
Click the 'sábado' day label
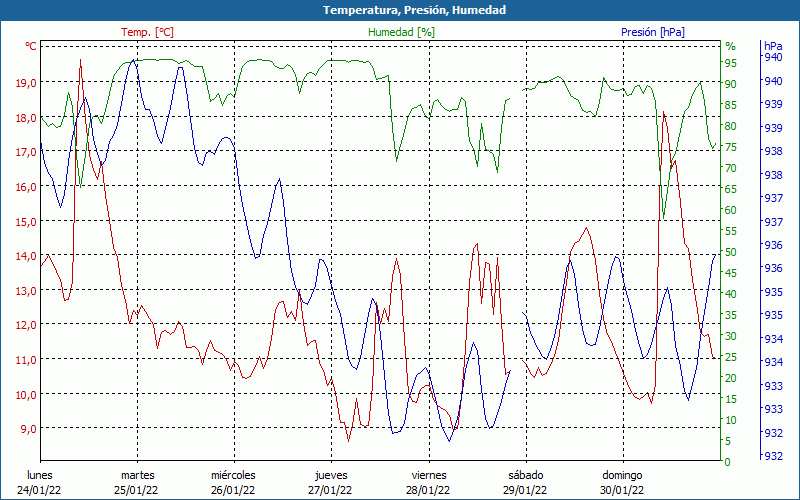[x=526, y=475]
